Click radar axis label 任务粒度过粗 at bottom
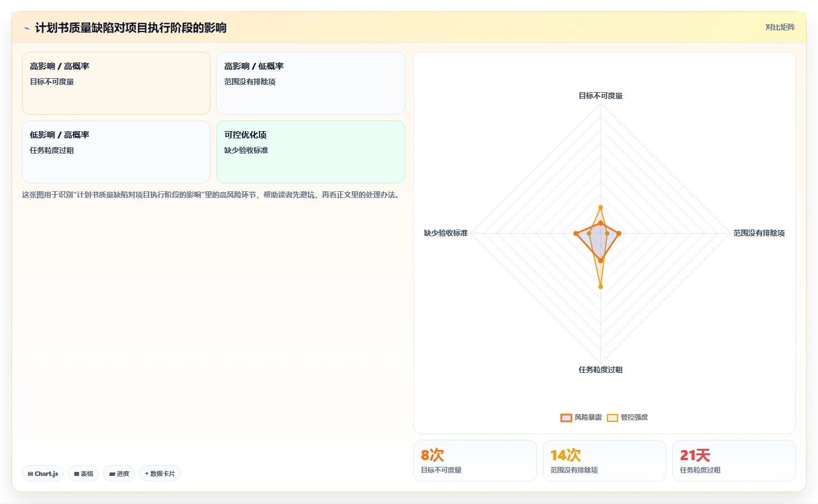This screenshot has height=504, width=818. click(x=601, y=370)
